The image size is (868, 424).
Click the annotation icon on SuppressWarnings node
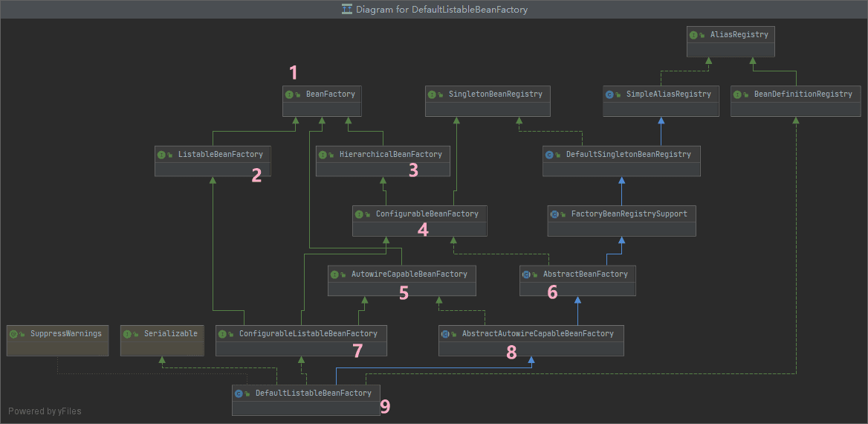[x=13, y=334]
